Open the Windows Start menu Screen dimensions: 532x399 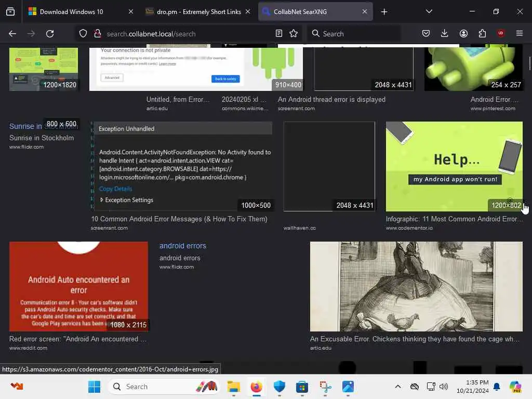point(94,387)
